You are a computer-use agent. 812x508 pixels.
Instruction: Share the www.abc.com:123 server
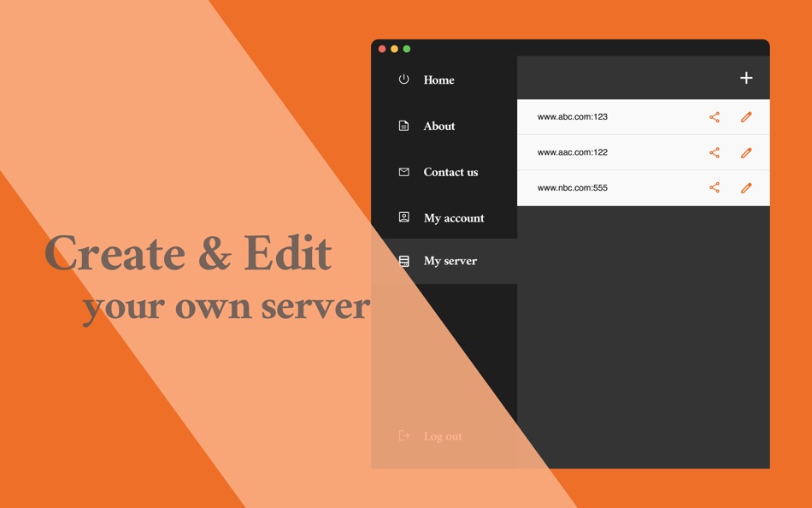714,117
